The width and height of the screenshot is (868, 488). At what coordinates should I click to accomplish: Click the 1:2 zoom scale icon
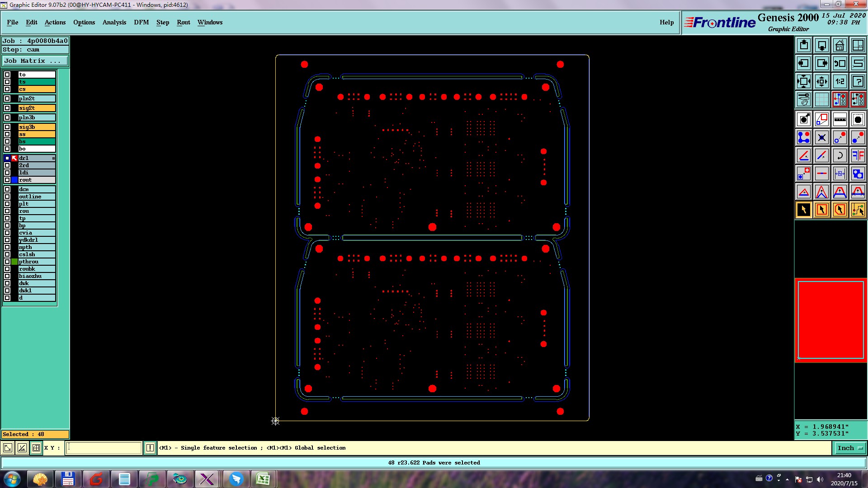[840, 81]
